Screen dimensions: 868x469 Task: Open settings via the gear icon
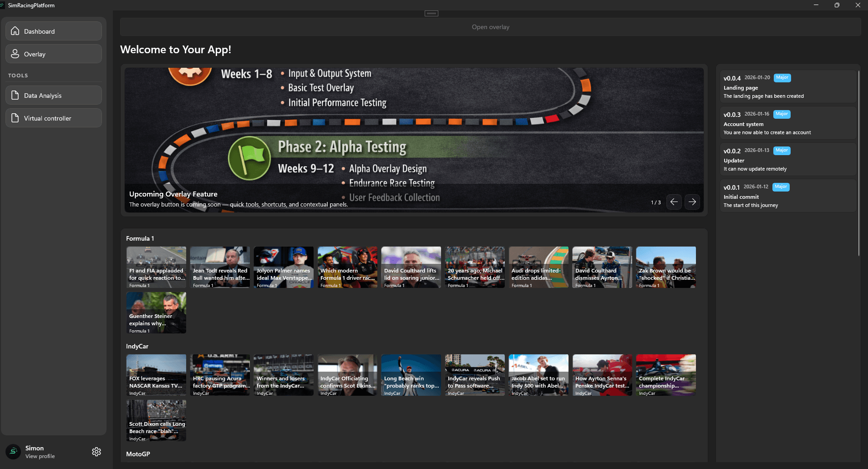[x=96, y=452]
